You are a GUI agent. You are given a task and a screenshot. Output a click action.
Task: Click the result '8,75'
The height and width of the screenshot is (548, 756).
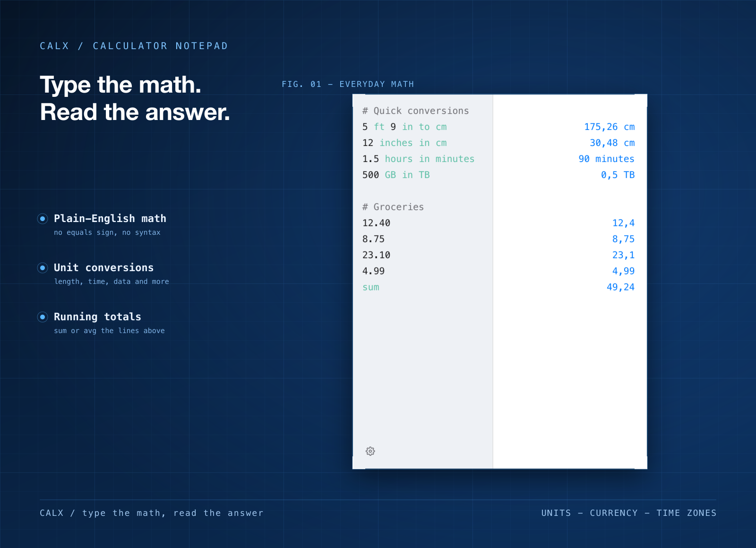[x=624, y=239]
